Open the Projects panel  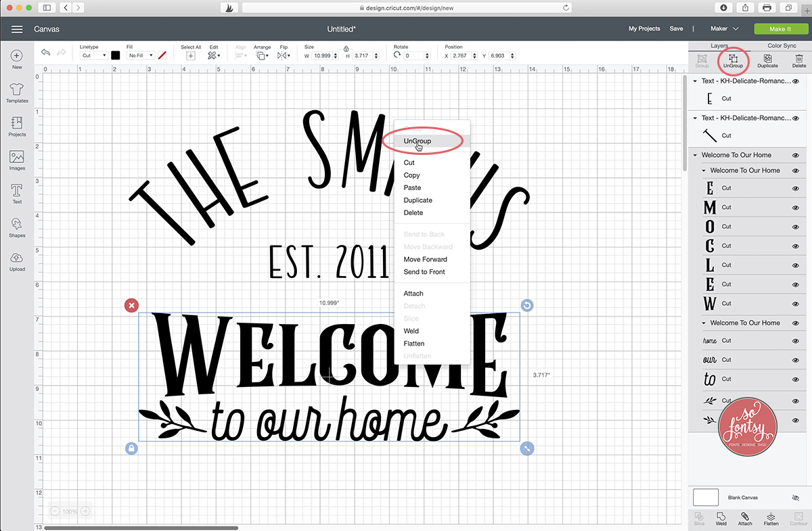(x=17, y=126)
